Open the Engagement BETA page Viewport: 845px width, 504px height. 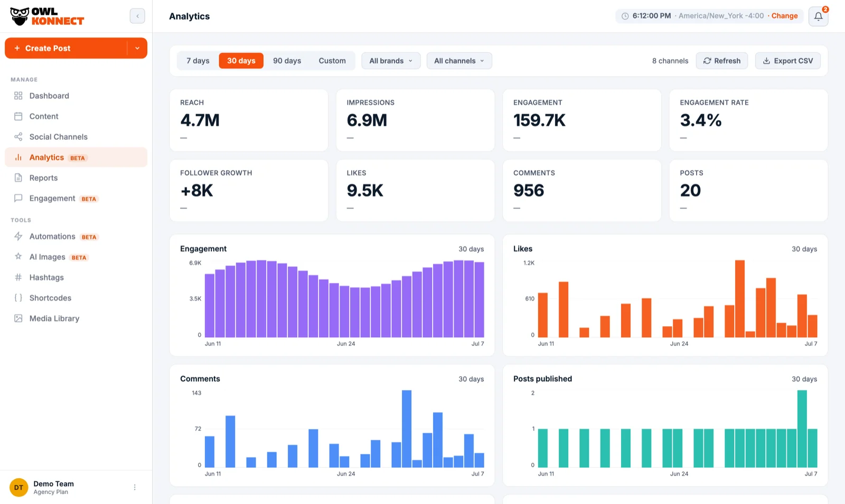click(76, 198)
